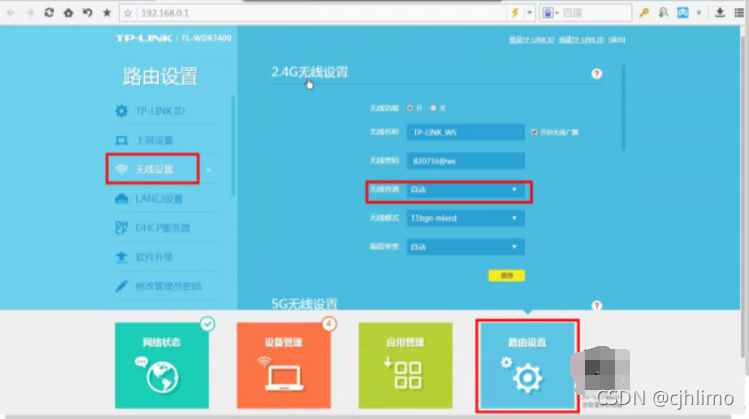Click the sidebar menu vertical scrollbar

click(233, 146)
